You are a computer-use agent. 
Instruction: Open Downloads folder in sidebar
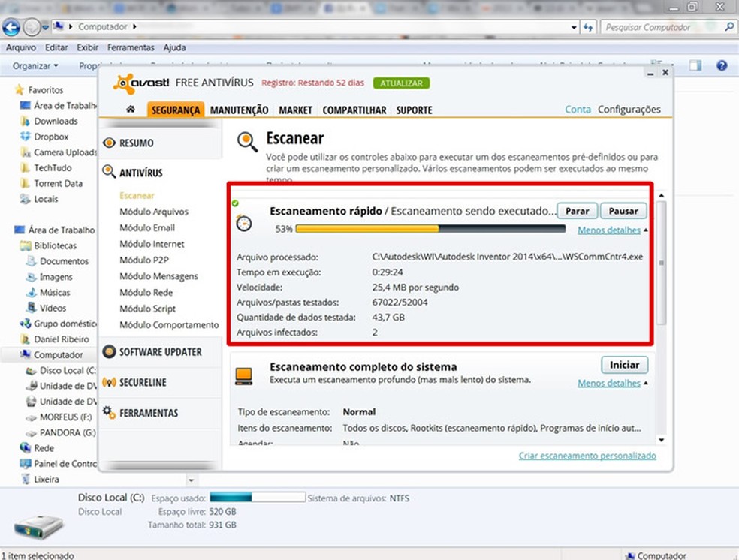coord(56,121)
